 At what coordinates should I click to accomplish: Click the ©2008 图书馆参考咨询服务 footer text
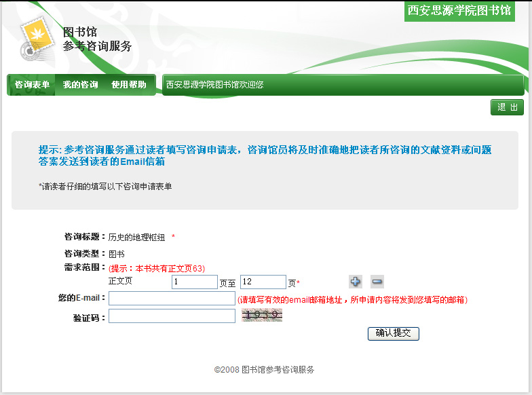tap(264, 370)
